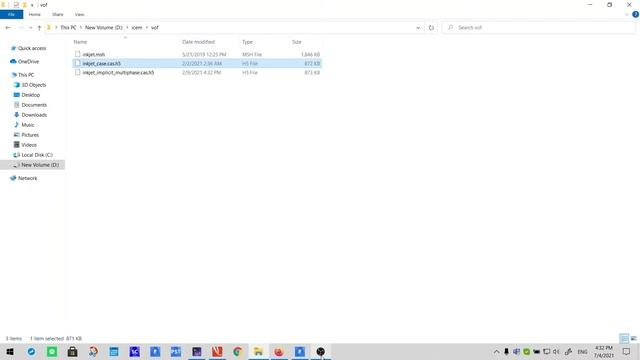Open the black round app in the taskbar
This screenshot has width=640, height=360.
[x=320, y=351]
